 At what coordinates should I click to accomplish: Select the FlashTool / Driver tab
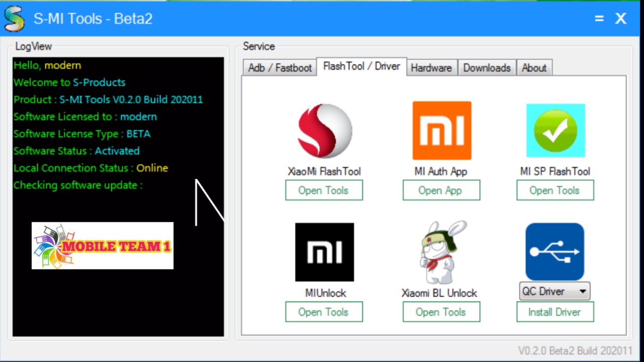pyautogui.click(x=361, y=66)
